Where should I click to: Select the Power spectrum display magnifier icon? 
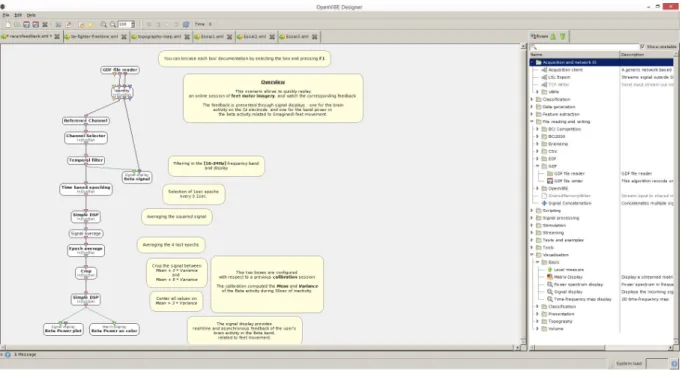pos(550,284)
